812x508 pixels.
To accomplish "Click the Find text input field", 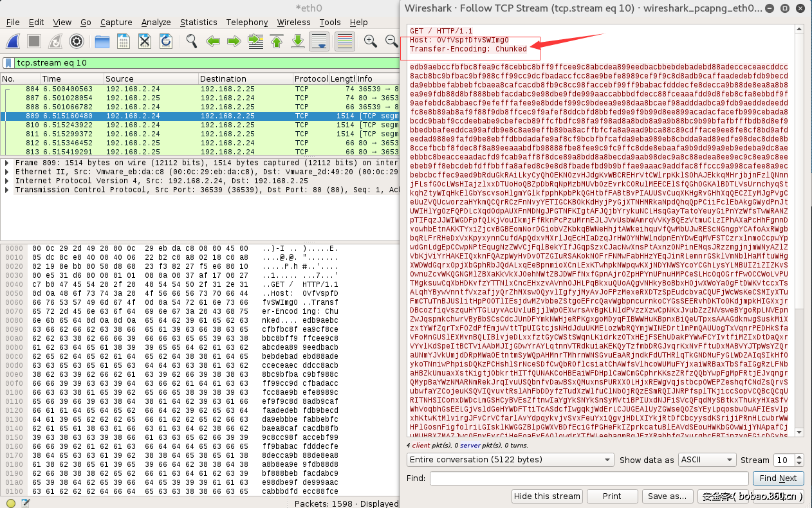I will coord(588,478).
